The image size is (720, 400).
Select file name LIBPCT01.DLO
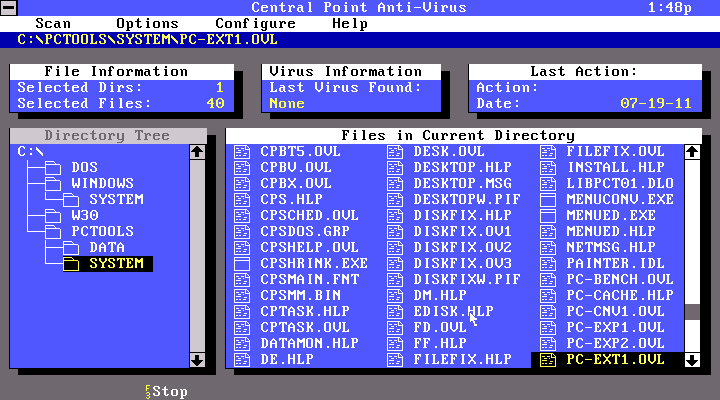pos(620,184)
